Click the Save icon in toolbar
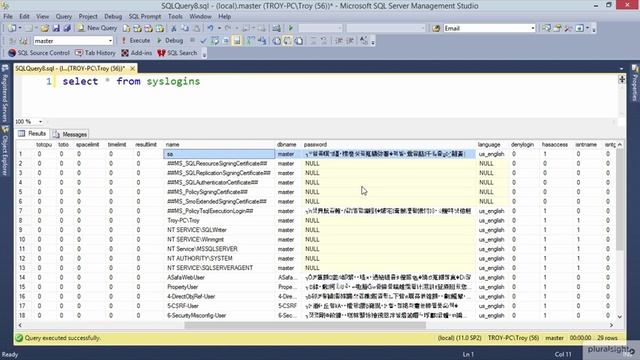 pyautogui.click(x=56, y=28)
